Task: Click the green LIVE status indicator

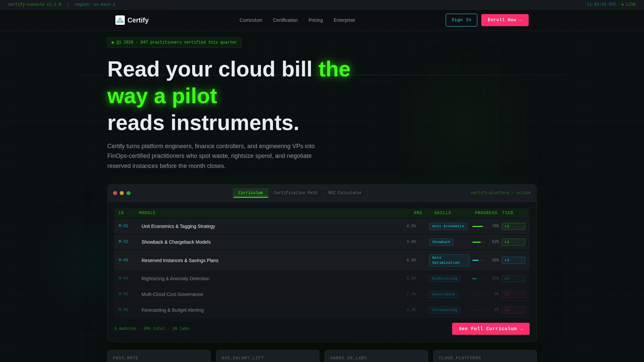Action: click(x=629, y=5)
